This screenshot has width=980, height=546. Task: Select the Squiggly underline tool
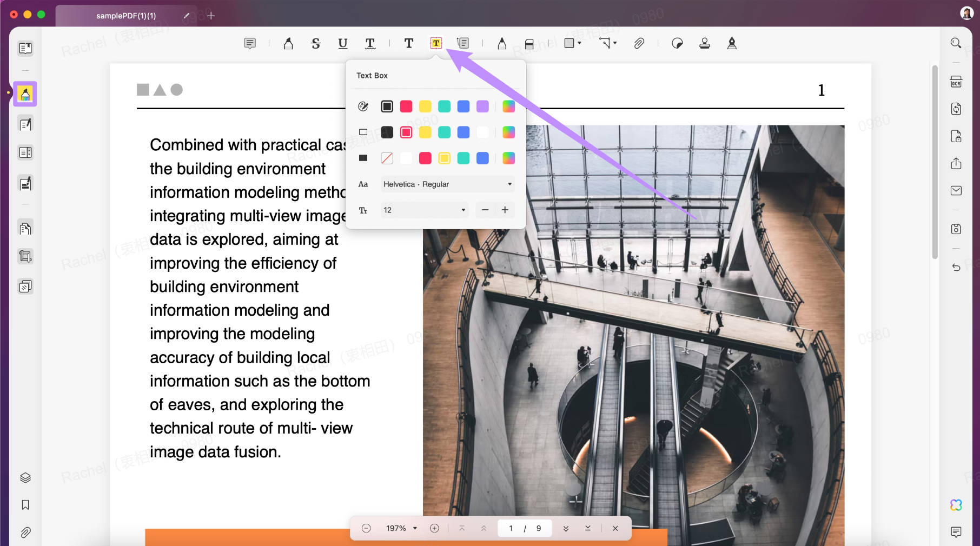point(370,43)
